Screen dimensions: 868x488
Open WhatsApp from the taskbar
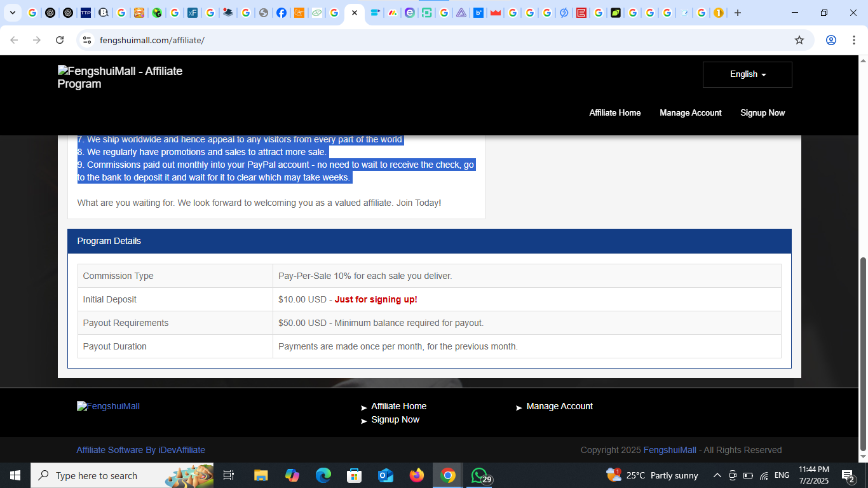click(480, 475)
